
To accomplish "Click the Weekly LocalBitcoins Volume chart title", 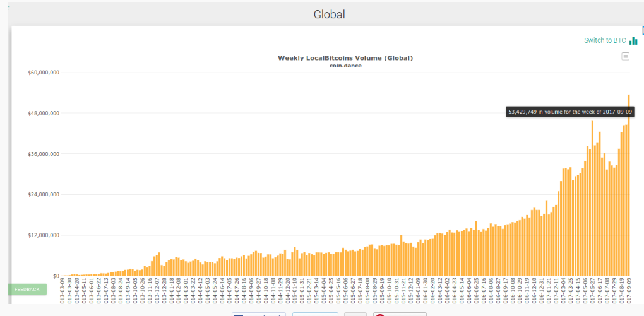I will (x=345, y=58).
